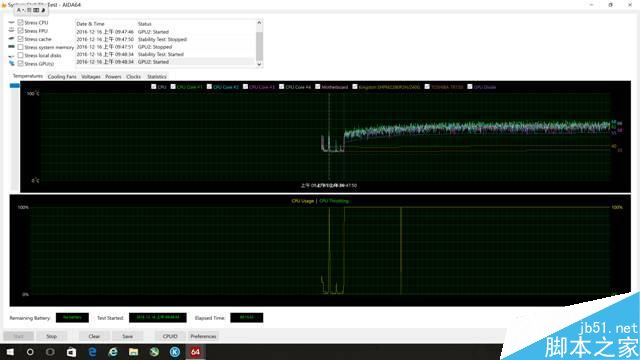Click the Test Started value display
Viewport: 640px width, 360px height.
(x=158, y=318)
